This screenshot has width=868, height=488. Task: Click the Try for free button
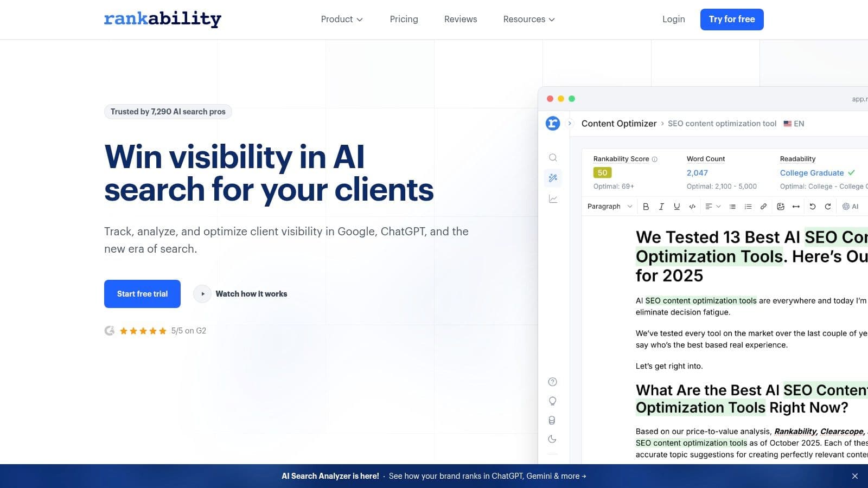[x=732, y=19]
